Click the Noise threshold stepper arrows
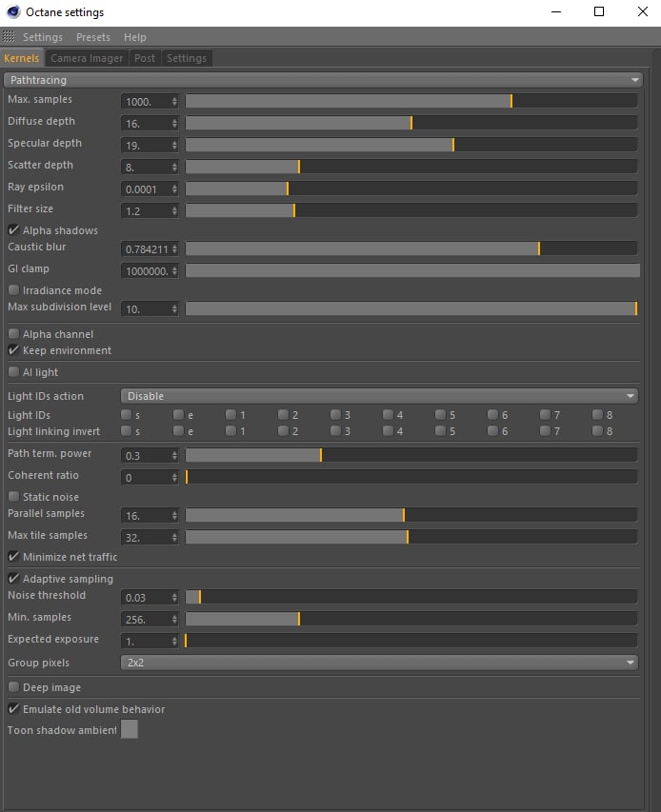The width and height of the screenshot is (661, 812). (x=174, y=598)
